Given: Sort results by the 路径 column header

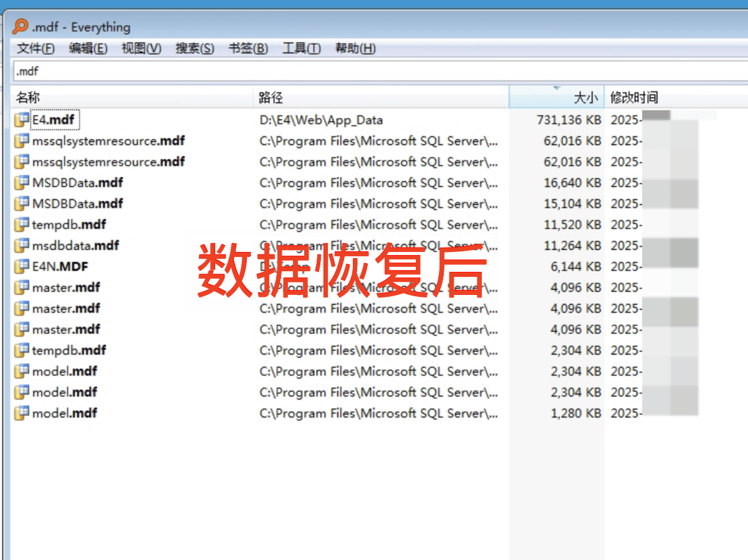Looking at the screenshot, I should pos(380,97).
